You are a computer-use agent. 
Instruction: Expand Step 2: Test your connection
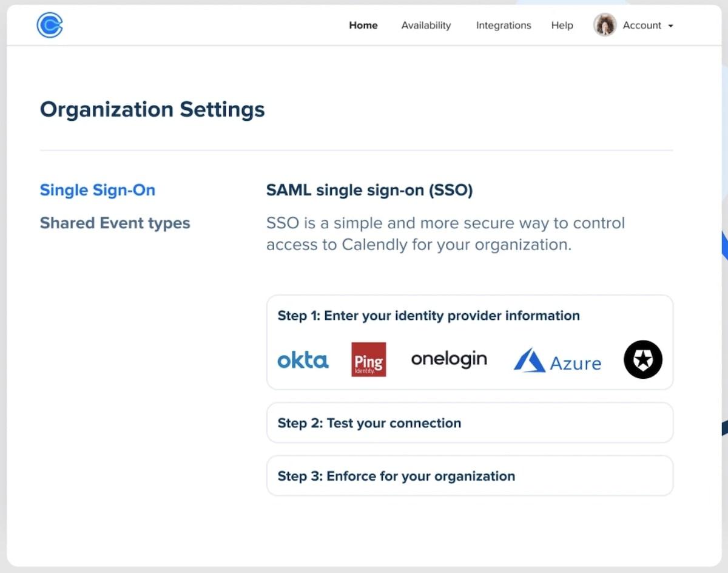point(470,423)
